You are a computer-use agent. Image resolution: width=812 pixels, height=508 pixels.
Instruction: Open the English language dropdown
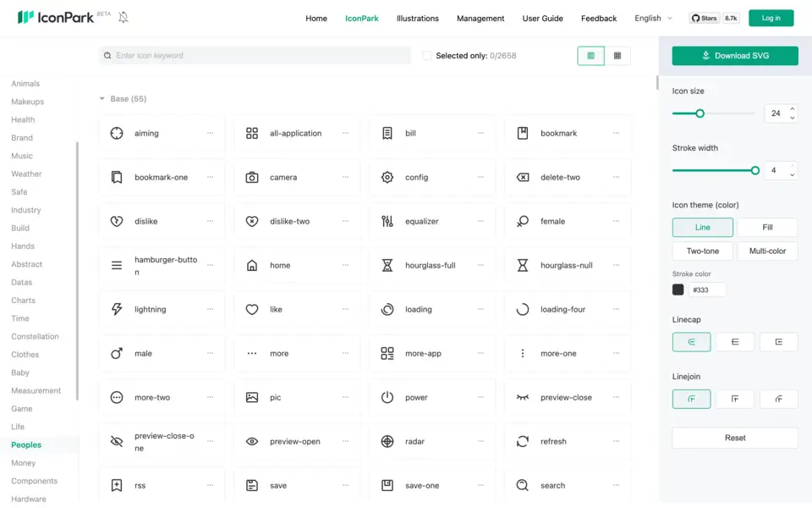[x=654, y=18]
